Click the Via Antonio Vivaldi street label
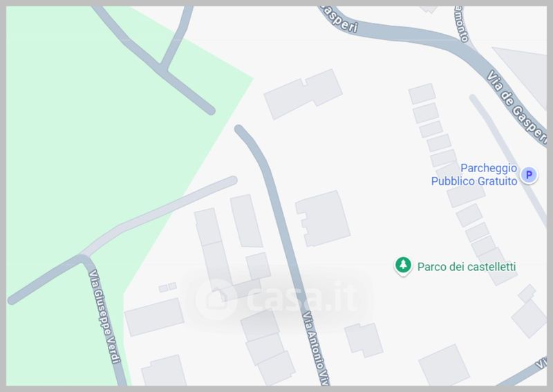This screenshot has width=553, height=392. 316,348
